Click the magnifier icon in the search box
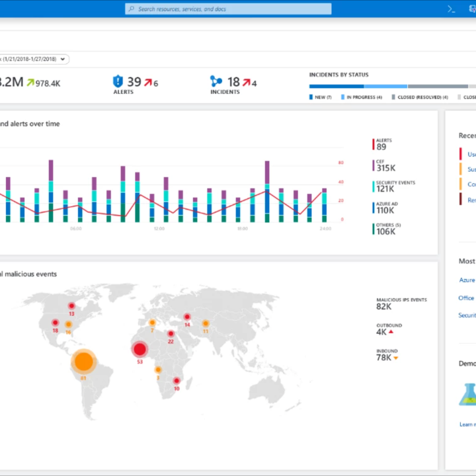This screenshot has width=476, height=476. coord(132,9)
